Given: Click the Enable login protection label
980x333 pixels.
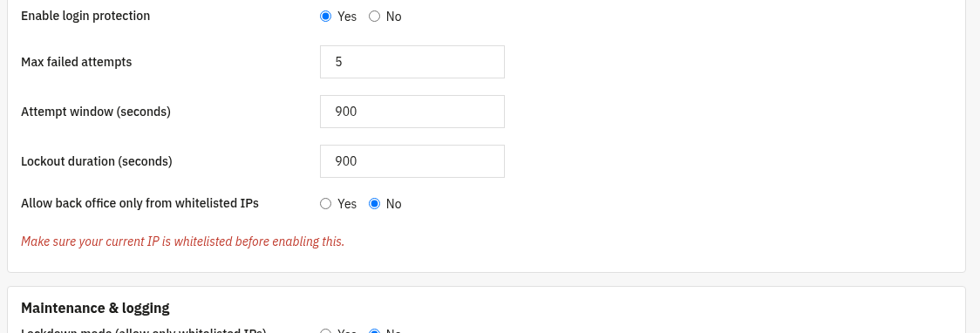Looking at the screenshot, I should coord(85,16).
